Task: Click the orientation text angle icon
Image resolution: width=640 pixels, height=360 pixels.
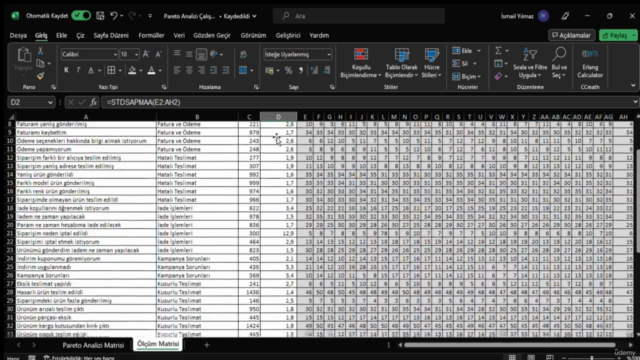Action: tap(214, 54)
